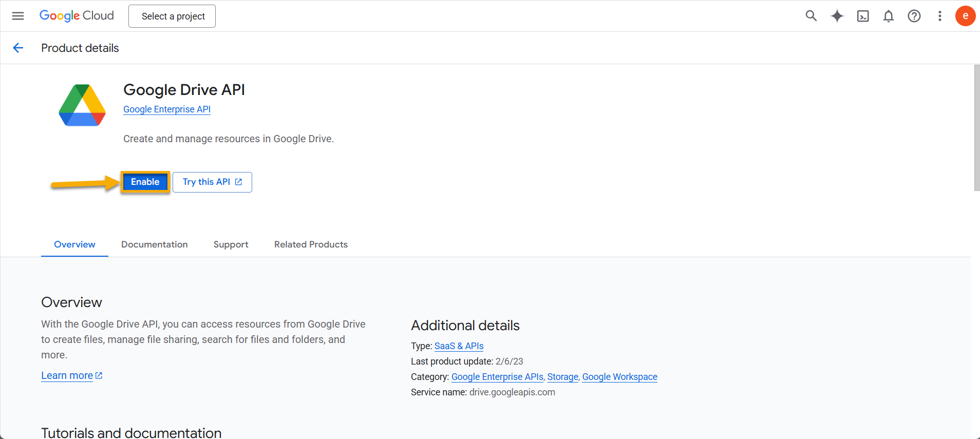Screen dimensions: 980x439
Task: Open the Gemini sparkle assistant icon
Action: tap(837, 16)
